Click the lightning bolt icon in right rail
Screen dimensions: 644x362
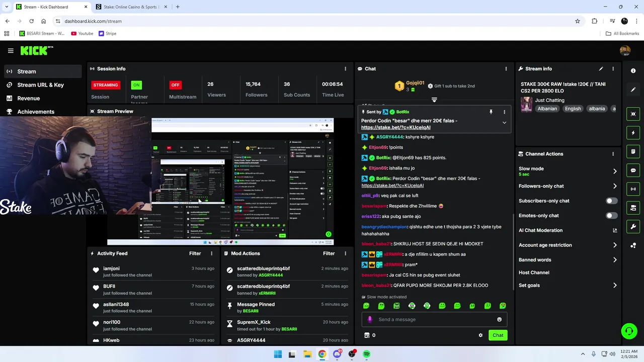(x=633, y=133)
